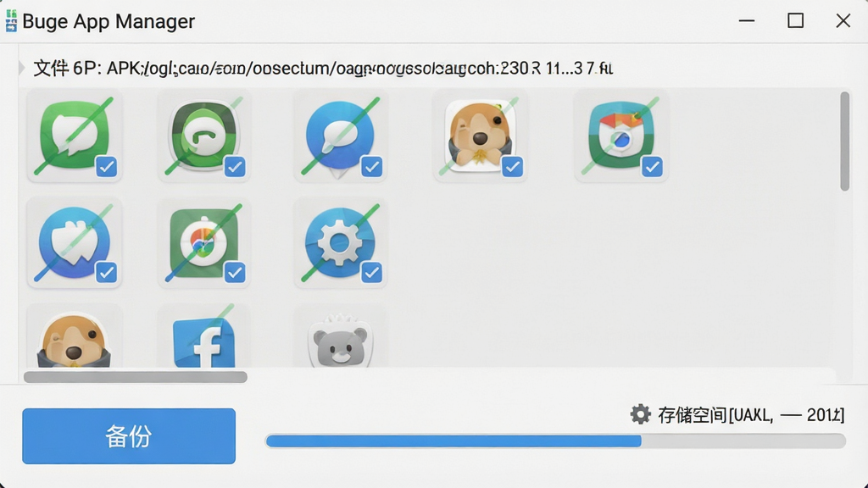The image size is (868, 488).
Task: Select the green message bubble app icon
Action: click(75, 136)
